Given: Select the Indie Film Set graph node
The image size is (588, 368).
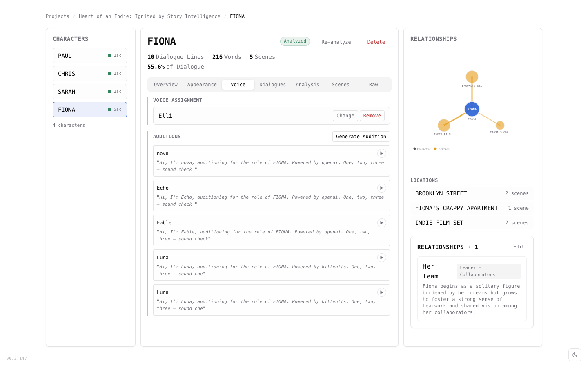Looking at the screenshot, I should 444,125.
